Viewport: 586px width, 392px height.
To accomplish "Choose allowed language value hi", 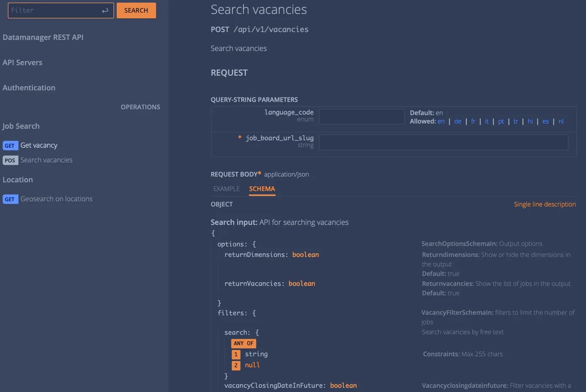I will (x=530, y=121).
